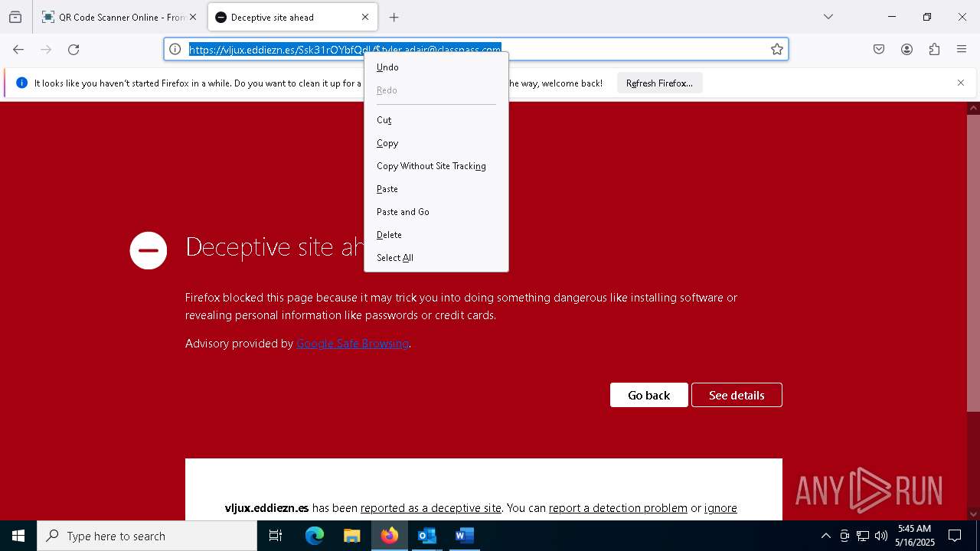Click the Deceptive site warning minus icon
This screenshot has height=551, width=980.
149,250
